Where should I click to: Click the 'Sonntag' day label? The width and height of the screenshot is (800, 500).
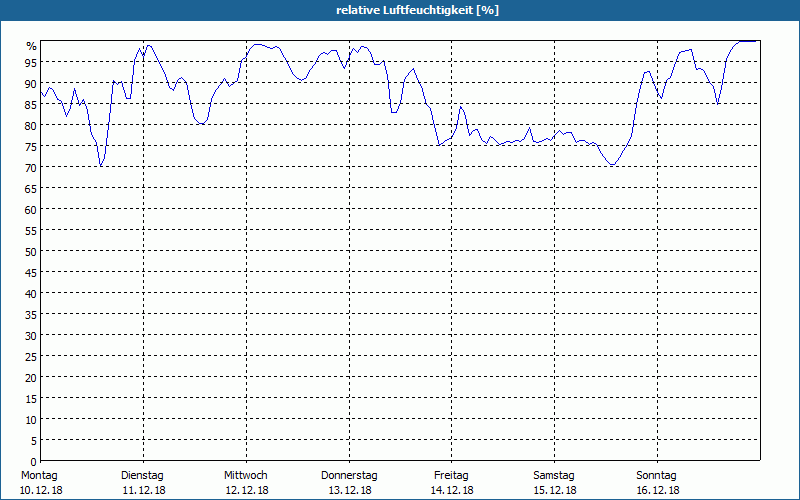656,476
